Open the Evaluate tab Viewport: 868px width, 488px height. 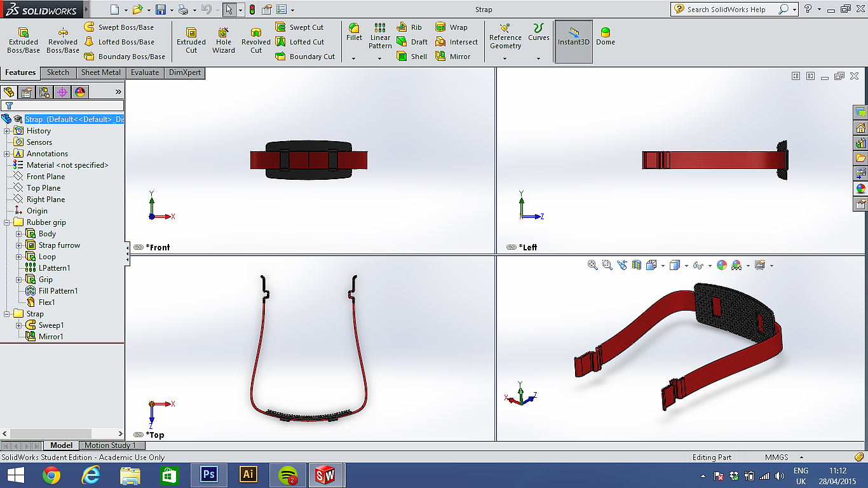[145, 72]
